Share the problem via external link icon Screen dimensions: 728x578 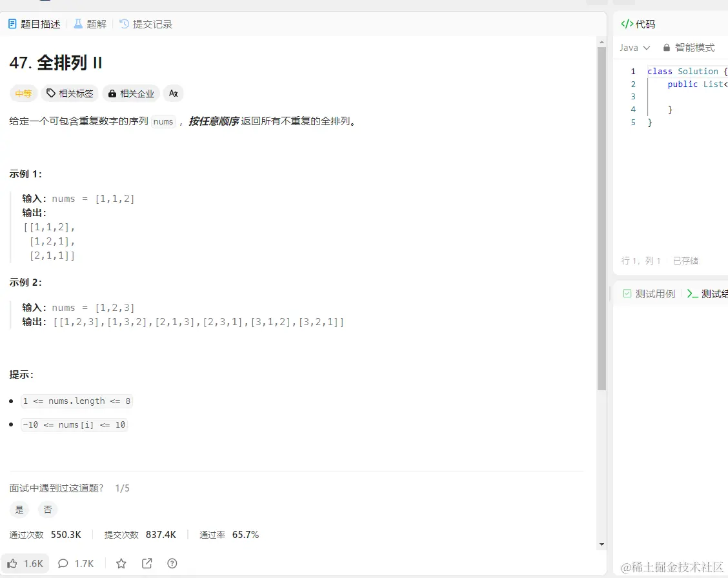pyautogui.click(x=147, y=564)
